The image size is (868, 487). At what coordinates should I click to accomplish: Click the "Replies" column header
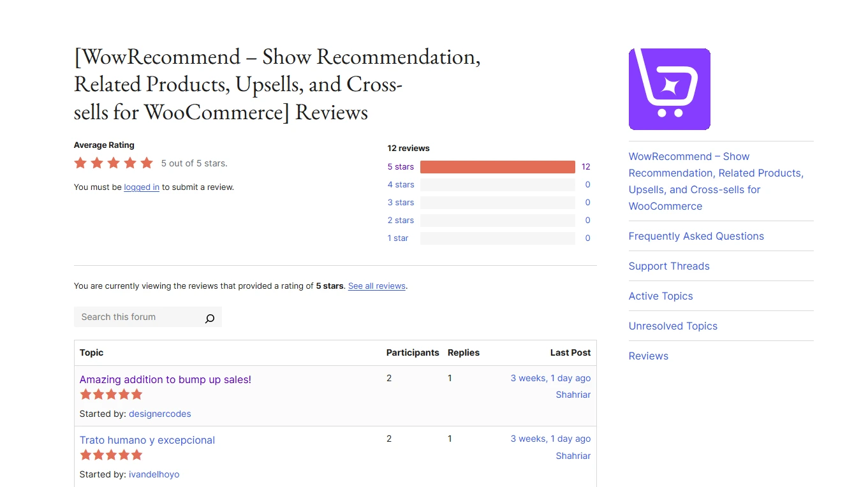click(464, 353)
